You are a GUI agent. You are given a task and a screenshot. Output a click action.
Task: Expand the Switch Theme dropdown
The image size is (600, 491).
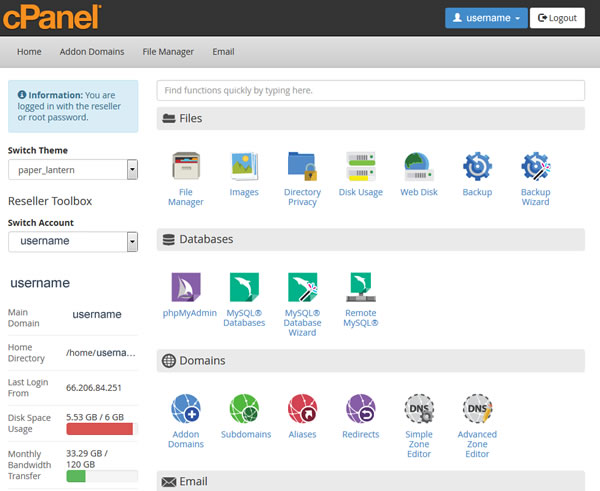click(72, 170)
